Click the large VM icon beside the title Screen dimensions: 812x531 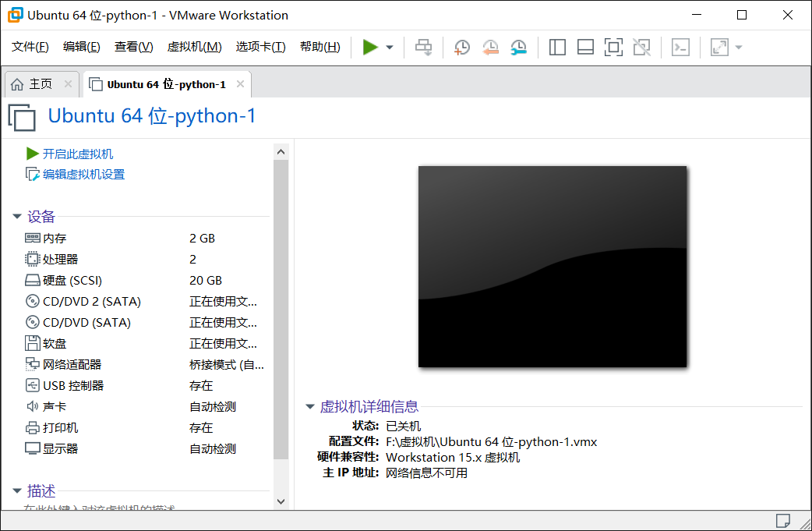pyautogui.click(x=22, y=117)
